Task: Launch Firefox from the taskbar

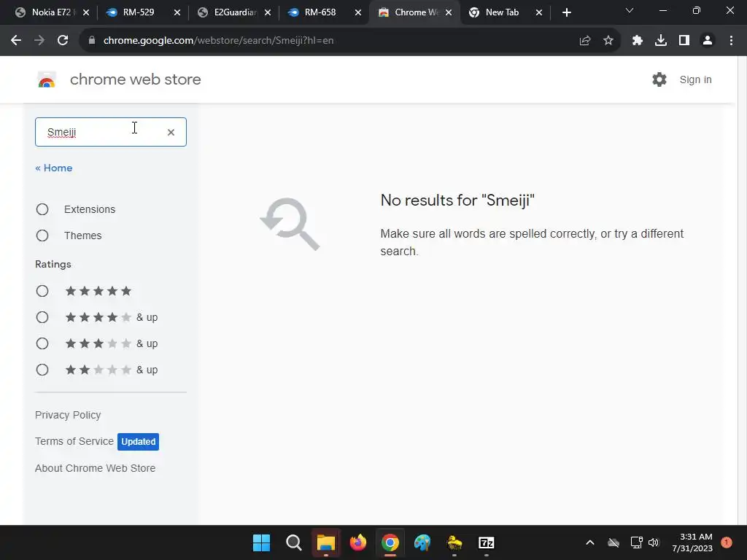Action: pyautogui.click(x=357, y=542)
